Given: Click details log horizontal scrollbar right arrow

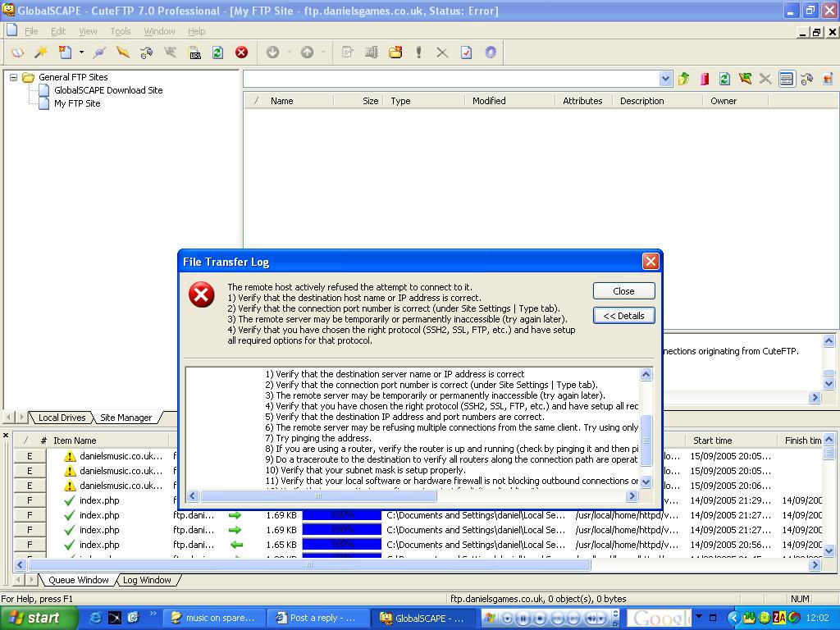Looking at the screenshot, I should coord(632,495).
